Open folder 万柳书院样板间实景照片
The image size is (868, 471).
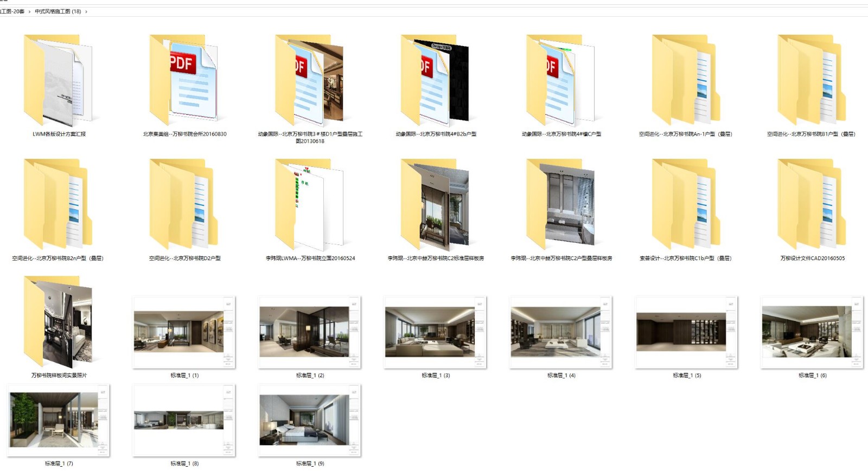58,321
